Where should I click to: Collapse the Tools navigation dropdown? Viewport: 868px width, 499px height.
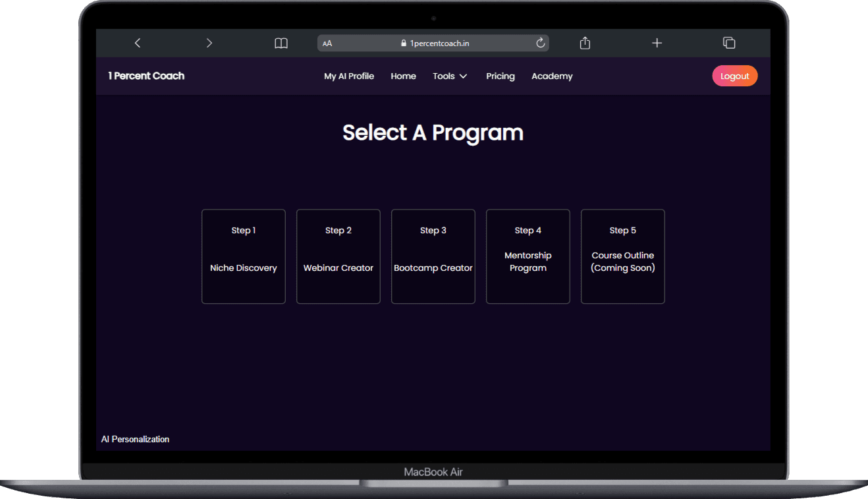[x=463, y=76]
